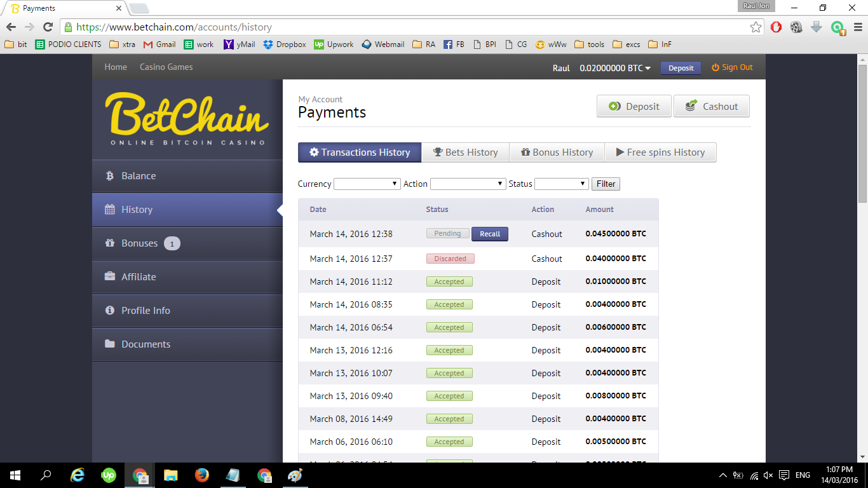The width and height of the screenshot is (868, 488).
Task: Click the page vertical scrollbar thumb
Action: (x=862, y=133)
